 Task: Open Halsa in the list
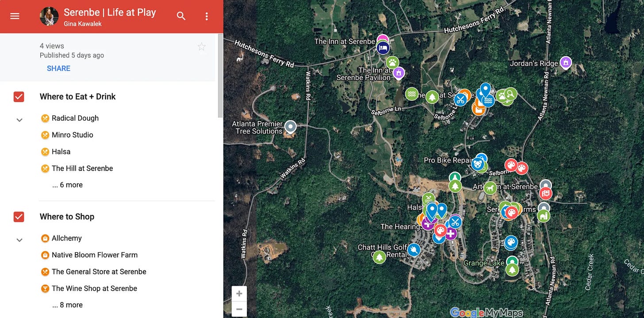pos(61,152)
